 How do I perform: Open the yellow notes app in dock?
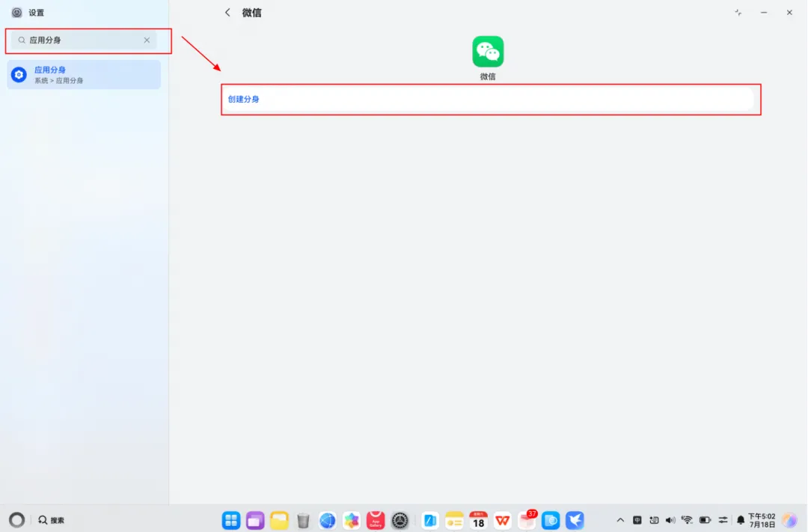click(x=454, y=520)
